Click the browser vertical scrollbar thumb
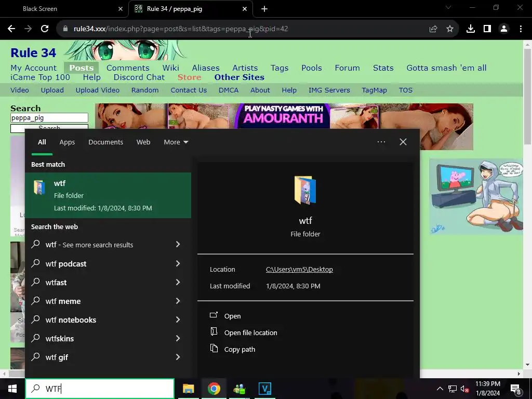 (x=527, y=97)
